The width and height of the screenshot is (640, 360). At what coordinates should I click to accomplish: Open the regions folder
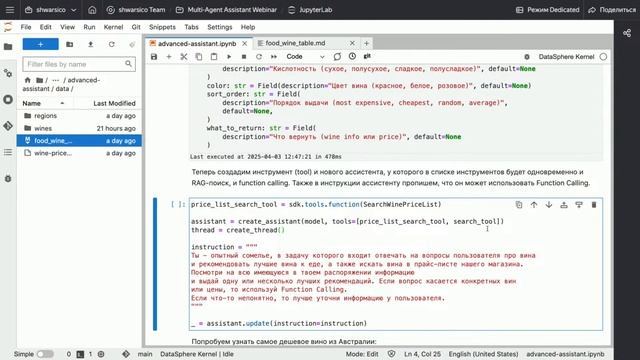(x=79, y=116)
